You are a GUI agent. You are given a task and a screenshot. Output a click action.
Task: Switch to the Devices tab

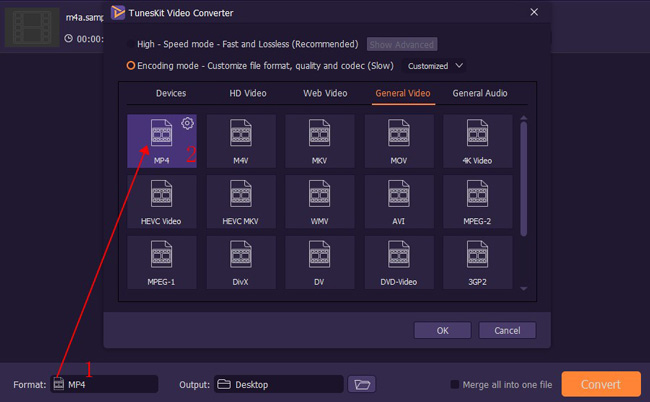[171, 93]
